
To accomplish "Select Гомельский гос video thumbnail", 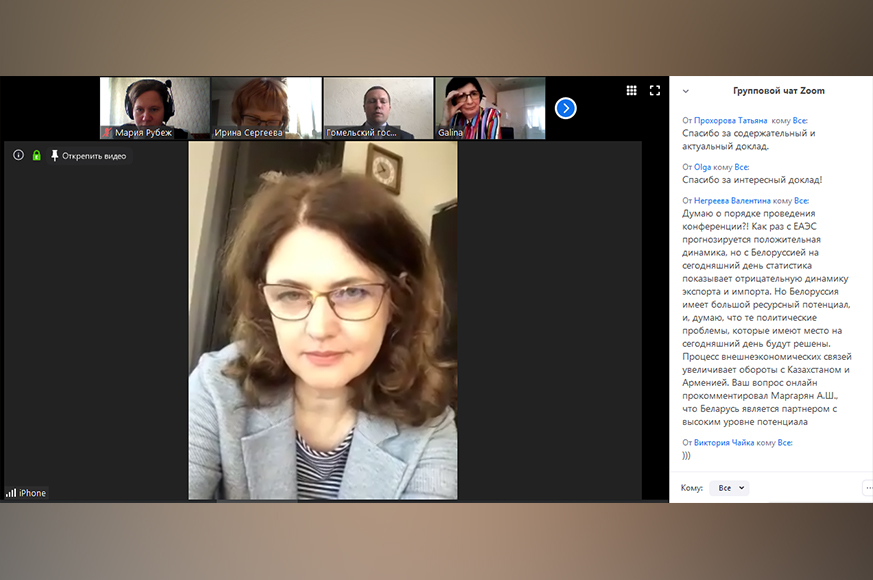I will (378, 108).
